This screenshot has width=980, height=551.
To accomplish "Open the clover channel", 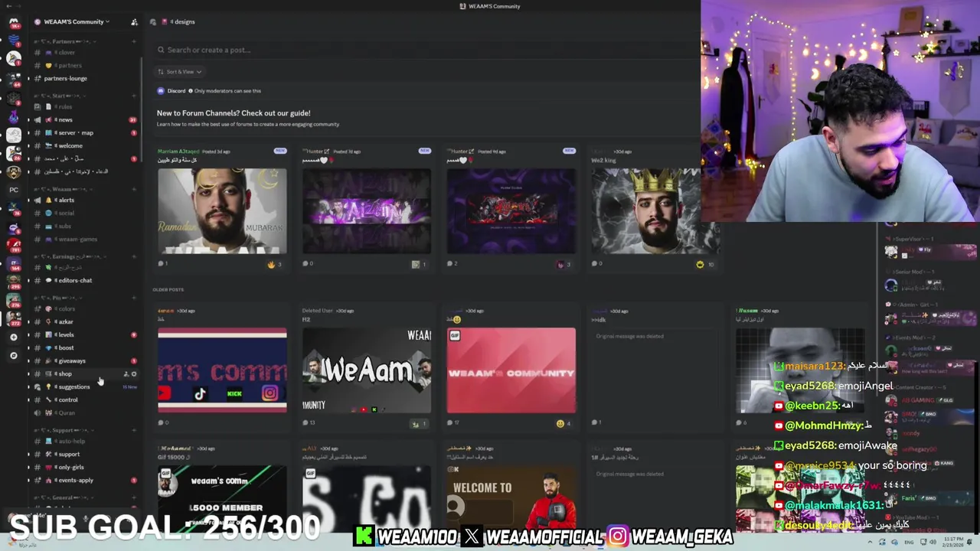I will (84, 52).
